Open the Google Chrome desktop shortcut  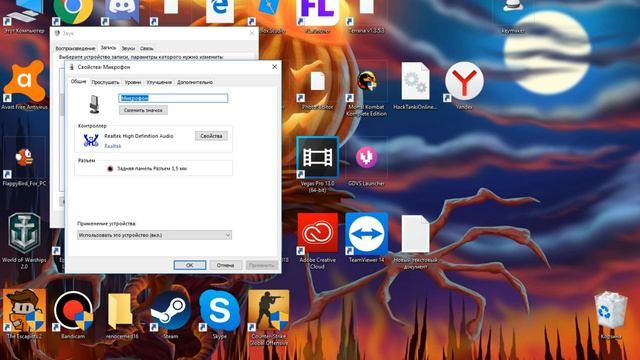point(73,11)
